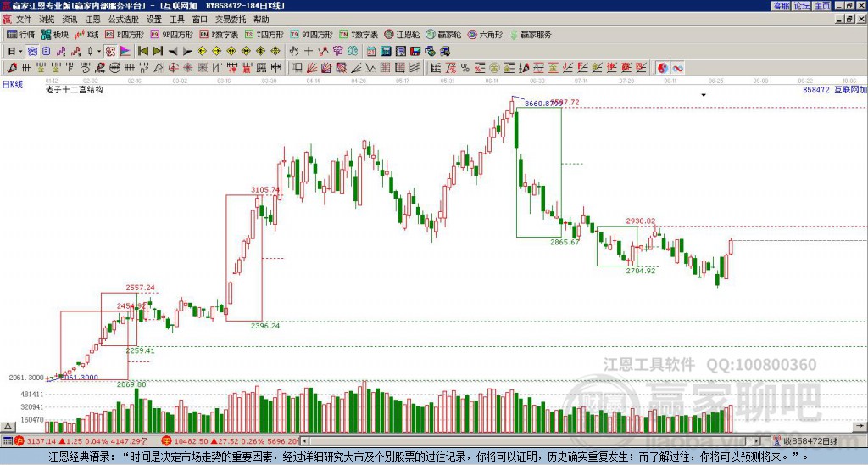The height and width of the screenshot is (465, 868).
Task: Click the black left arrow icon
Action: tap(173, 52)
